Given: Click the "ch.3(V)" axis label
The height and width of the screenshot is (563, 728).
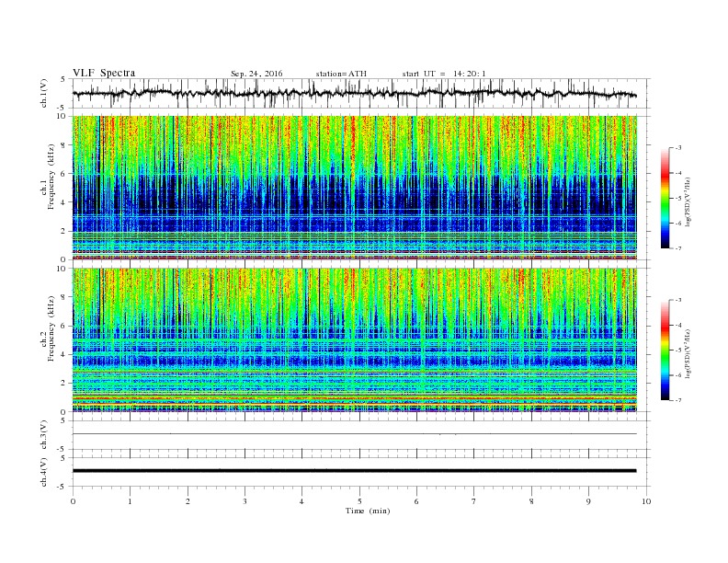Looking at the screenshot, I should [x=44, y=435].
